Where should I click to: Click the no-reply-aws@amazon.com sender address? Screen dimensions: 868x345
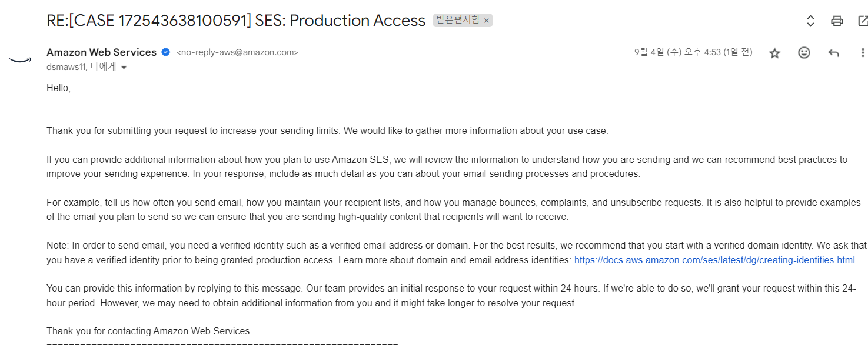tap(237, 52)
